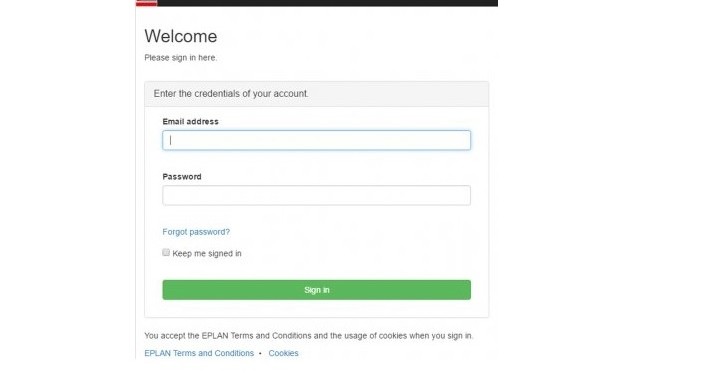Open EPLAN Terms and Conditions link
The height and width of the screenshot is (377, 709).
(x=199, y=353)
